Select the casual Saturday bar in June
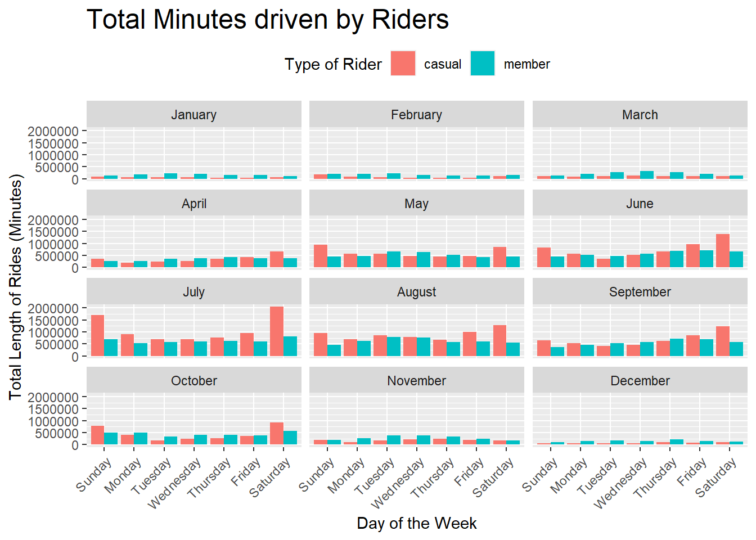Viewport: 756px width, 540px height. [723, 251]
